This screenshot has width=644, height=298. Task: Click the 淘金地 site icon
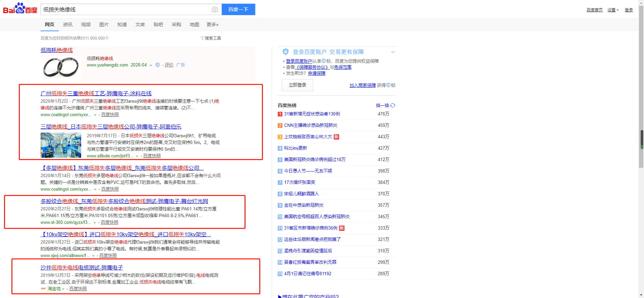point(43,289)
